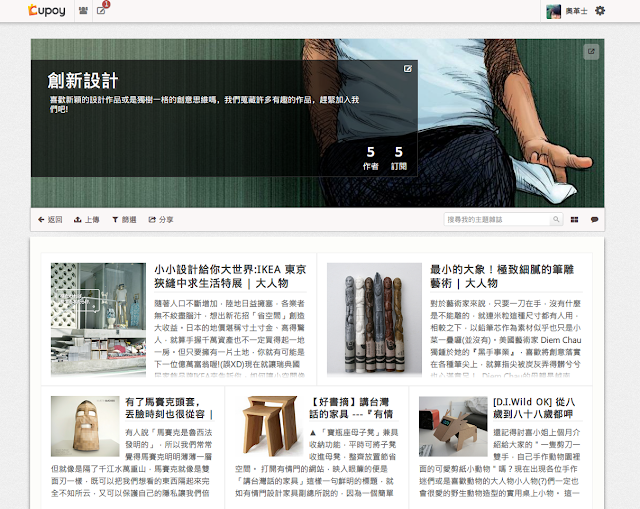Click the search magnifier icon
This screenshot has width=640, height=509.
556,220
